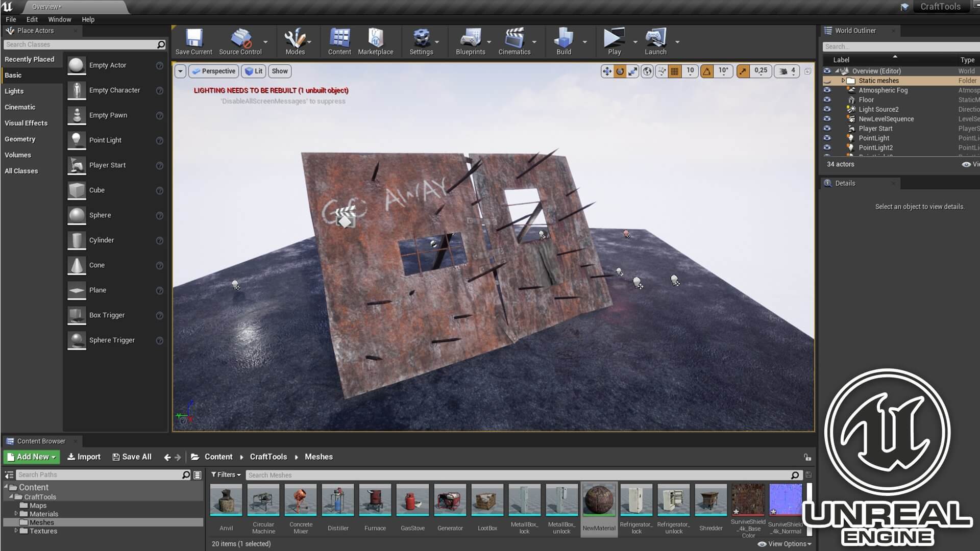Select the Furnace mesh thumbnail

pyautogui.click(x=375, y=500)
